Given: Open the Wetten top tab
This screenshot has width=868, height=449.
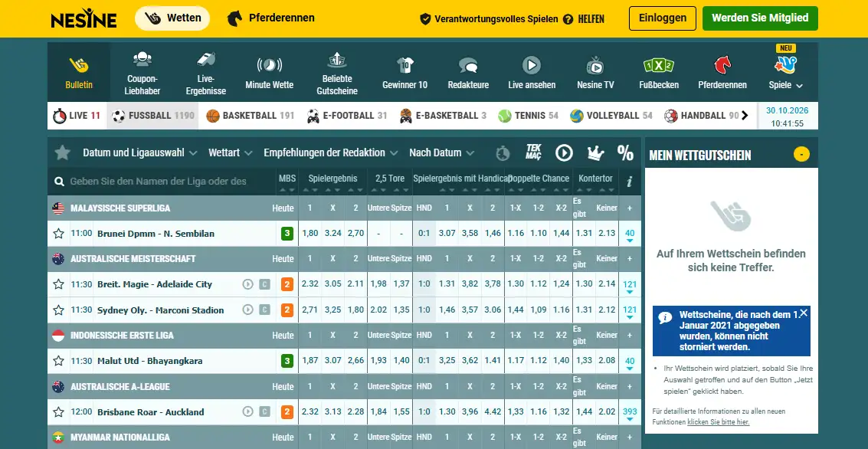Looking at the screenshot, I should coord(172,18).
